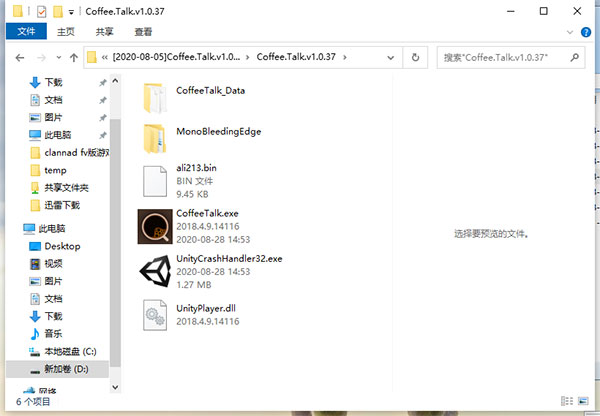Viewport: 600px width, 416px height.
Task: Select the CoffeeTalk.exe coffee cup icon
Action: coord(155,227)
